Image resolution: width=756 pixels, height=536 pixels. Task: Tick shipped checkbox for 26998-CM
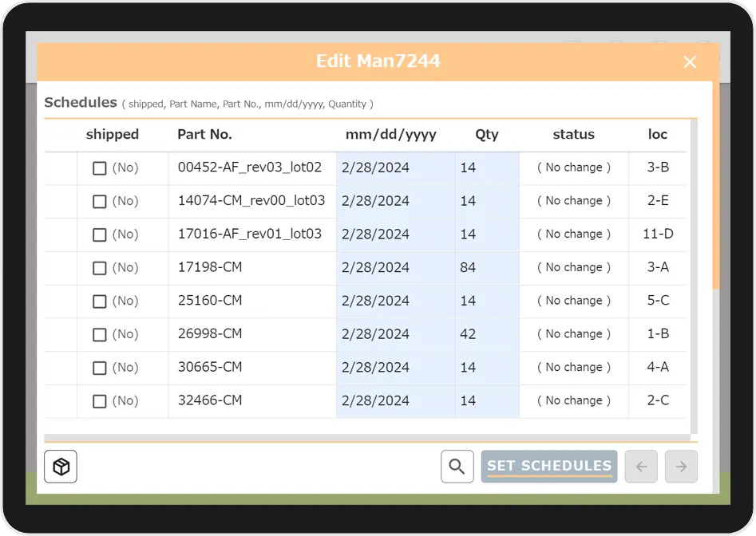(x=100, y=335)
